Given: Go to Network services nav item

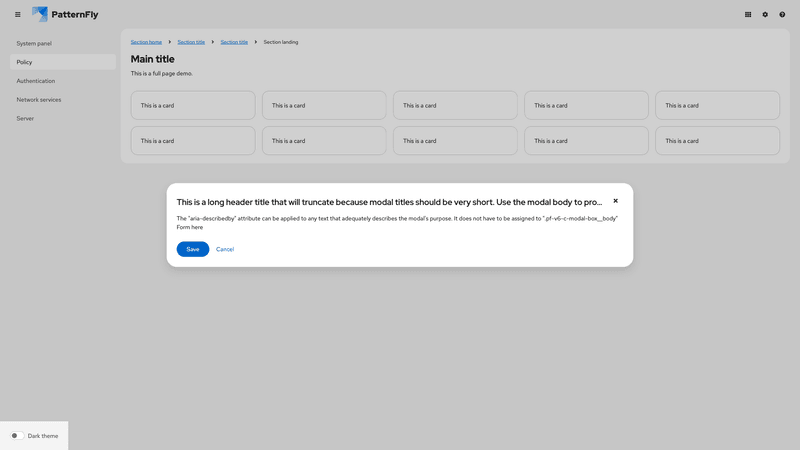Looking at the screenshot, I should coord(39,100).
